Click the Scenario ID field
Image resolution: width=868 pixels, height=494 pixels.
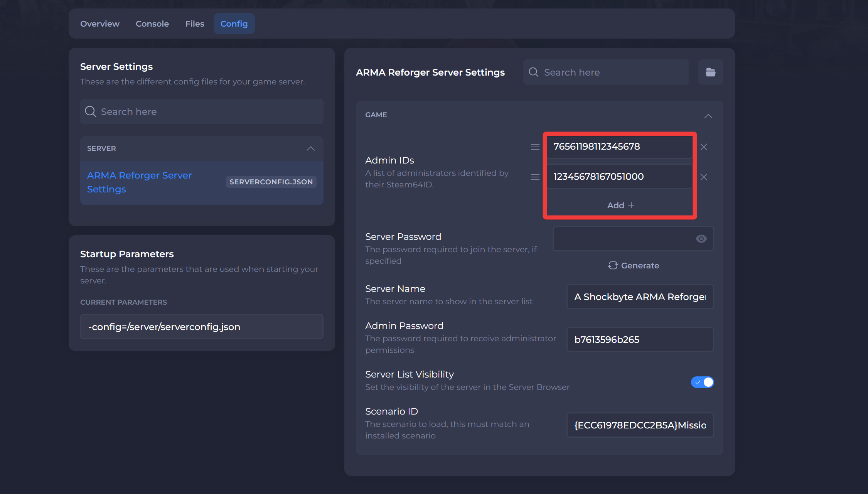(640, 425)
